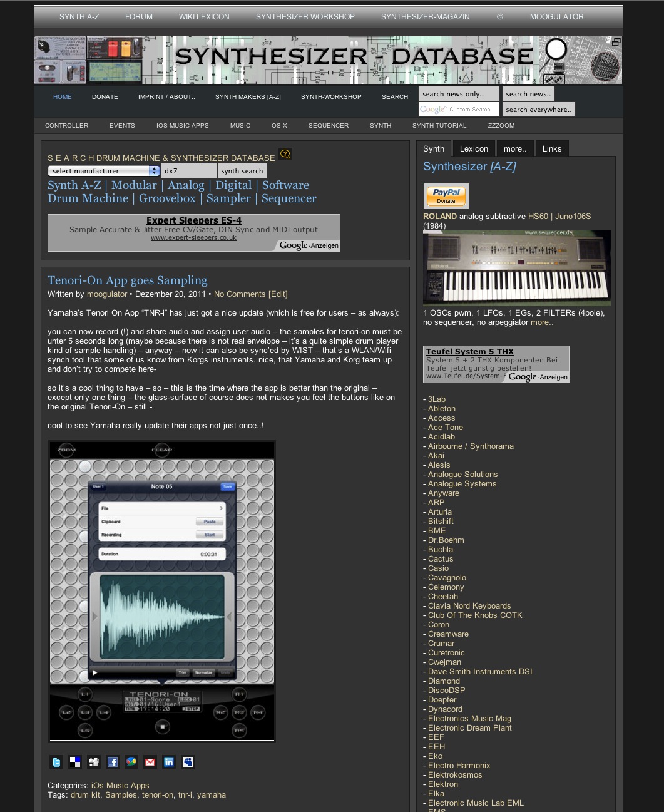664x812 pixels.
Task: Share post via Digg icon
Action: click(94, 762)
